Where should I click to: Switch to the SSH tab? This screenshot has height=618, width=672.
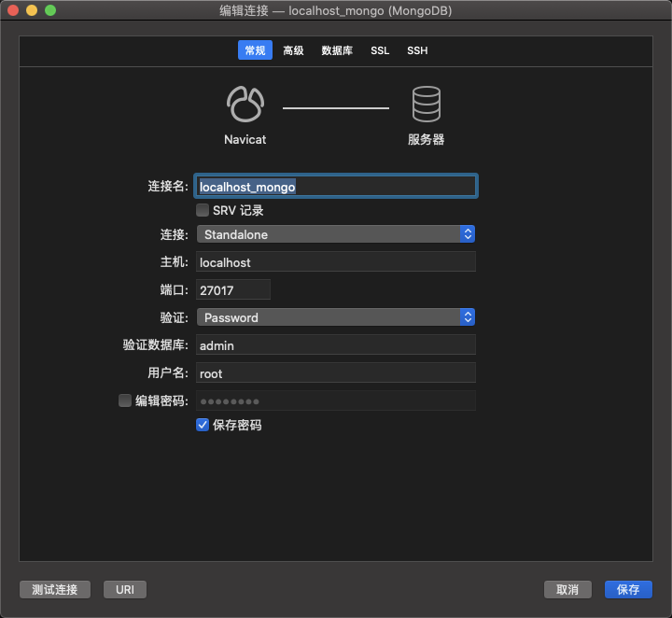pyautogui.click(x=417, y=50)
